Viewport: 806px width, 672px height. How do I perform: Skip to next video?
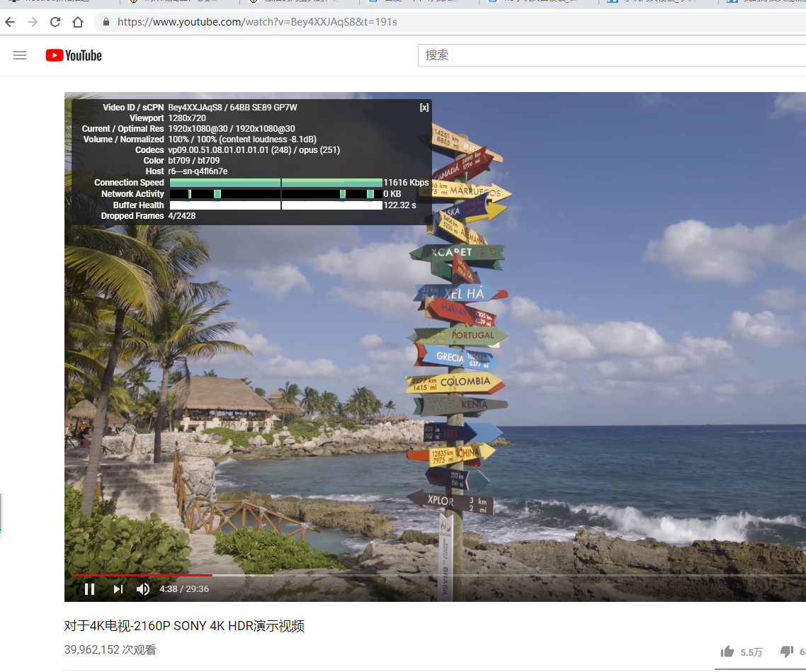click(x=118, y=589)
